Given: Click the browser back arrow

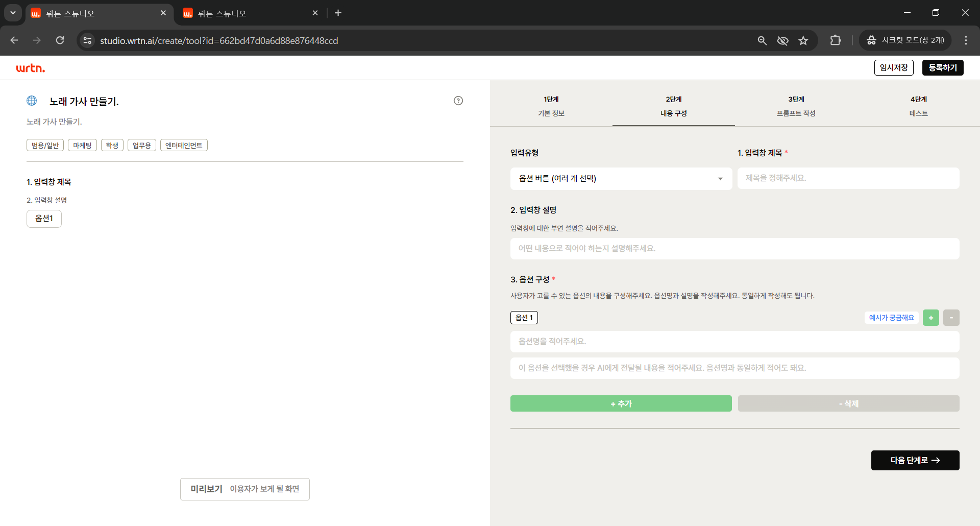Looking at the screenshot, I should [x=14, y=40].
